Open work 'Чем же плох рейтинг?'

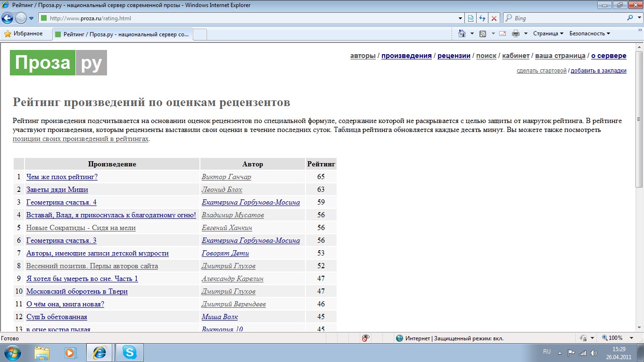[x=62, y=177]
